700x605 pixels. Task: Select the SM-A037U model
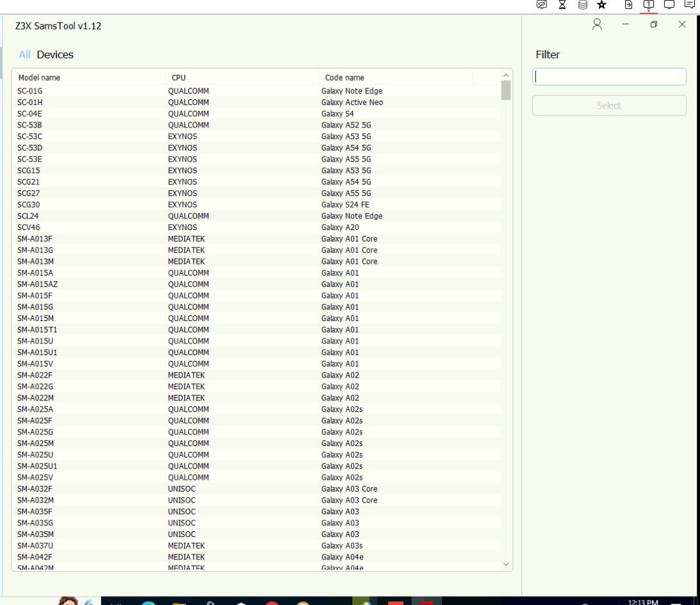(x=257, y=546)
